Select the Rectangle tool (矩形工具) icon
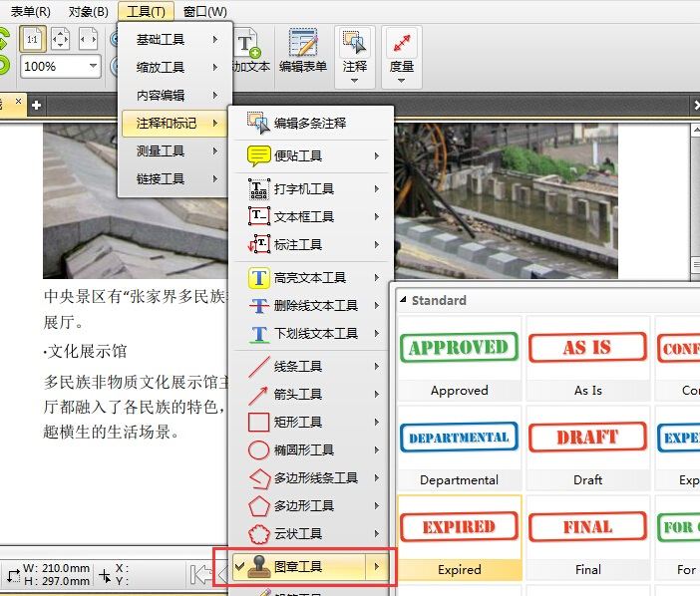This screenshot has width=700, height=596. coord(258,422)
